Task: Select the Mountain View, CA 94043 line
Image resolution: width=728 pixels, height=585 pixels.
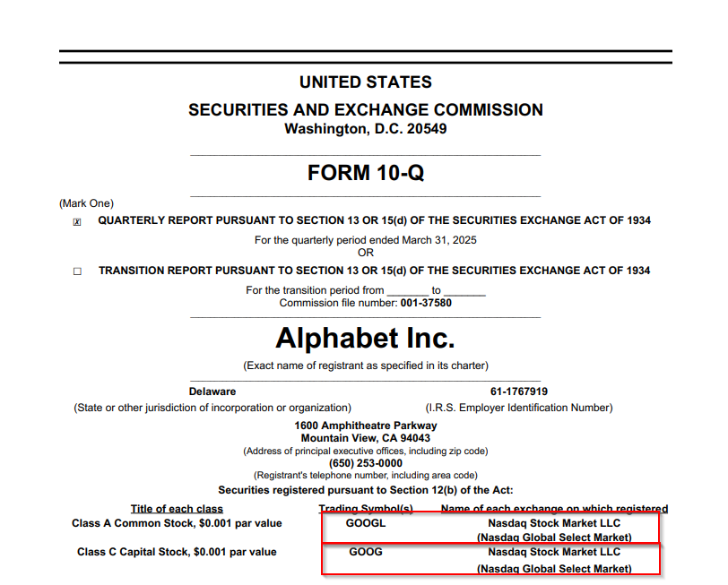Action: point(365,438)
